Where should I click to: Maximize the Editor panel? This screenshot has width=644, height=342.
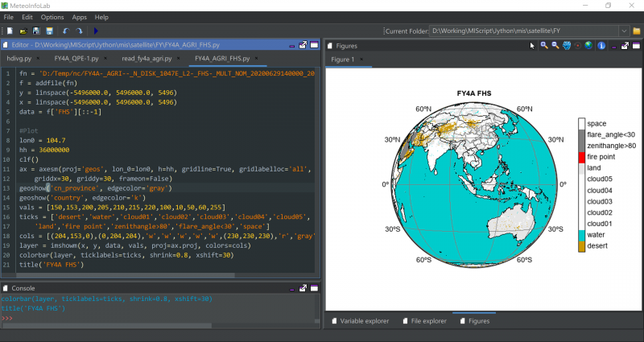point(303,45)
